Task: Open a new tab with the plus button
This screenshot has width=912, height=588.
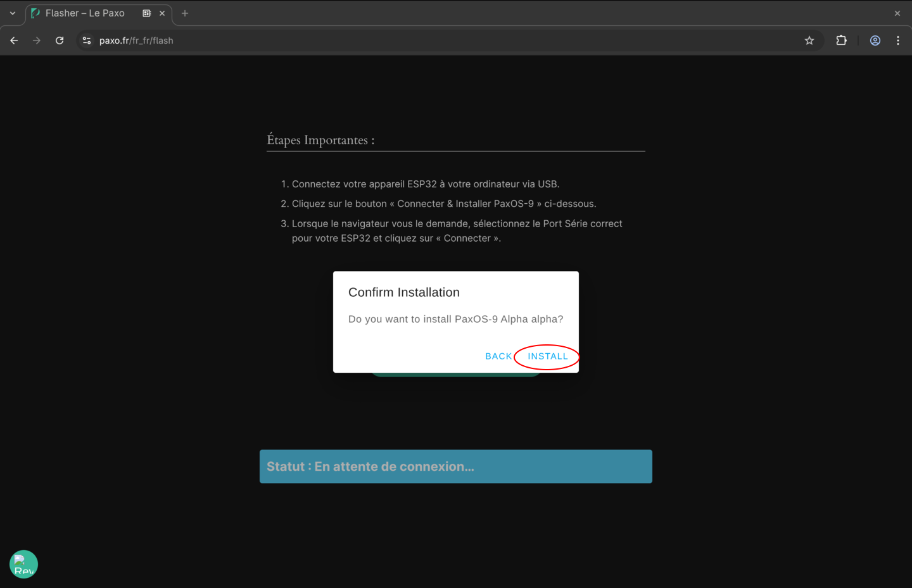Action: coord(184,13)
